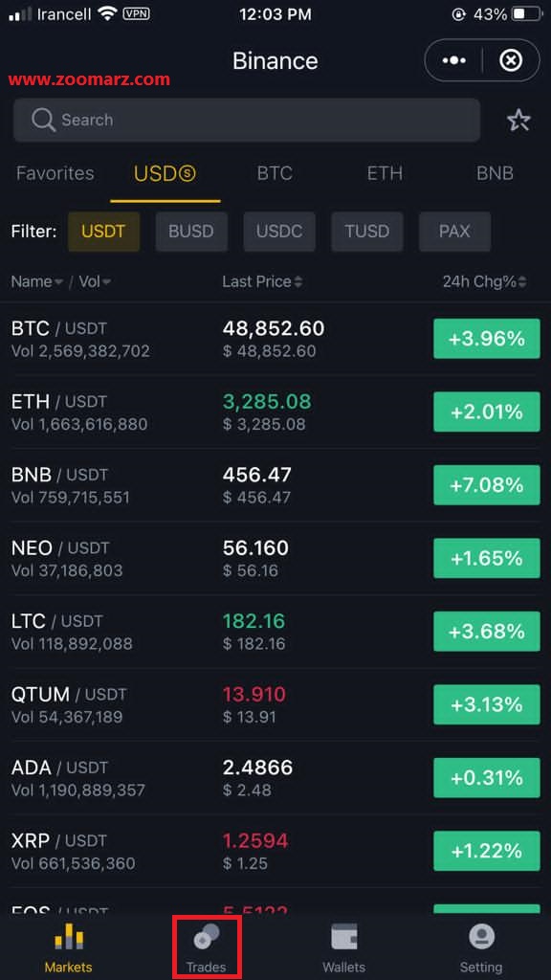Open the three-dot more options menu
The image size is (551, 980).
tap(453, 60)
